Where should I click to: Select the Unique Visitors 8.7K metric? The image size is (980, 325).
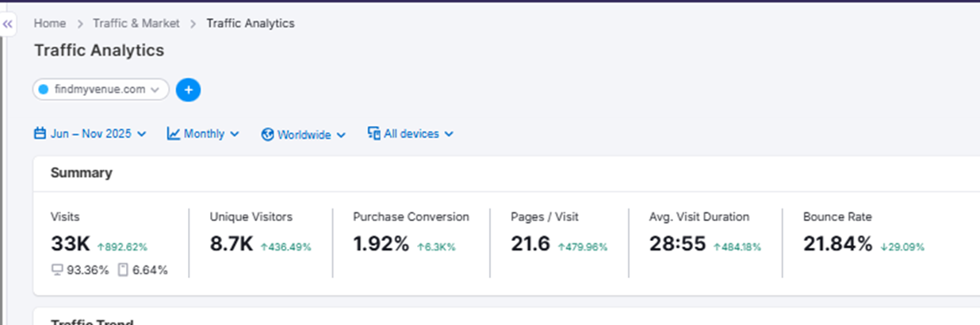[231, 244]
